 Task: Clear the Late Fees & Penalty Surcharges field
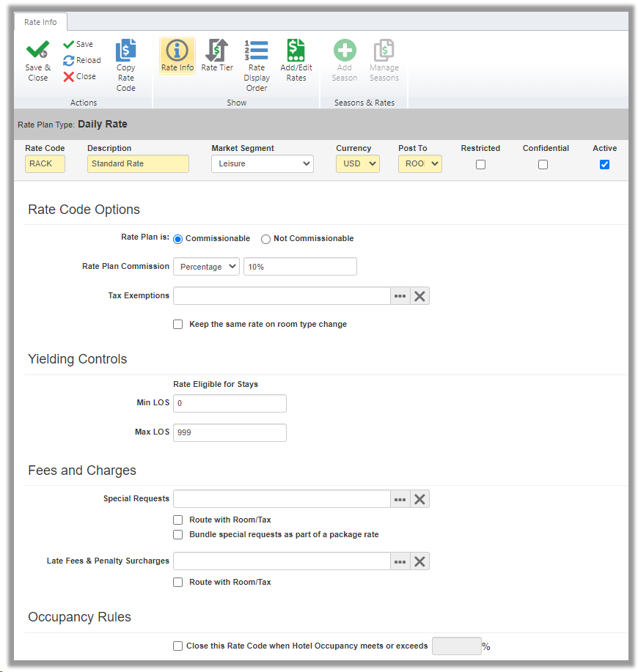tap(419, 561)
